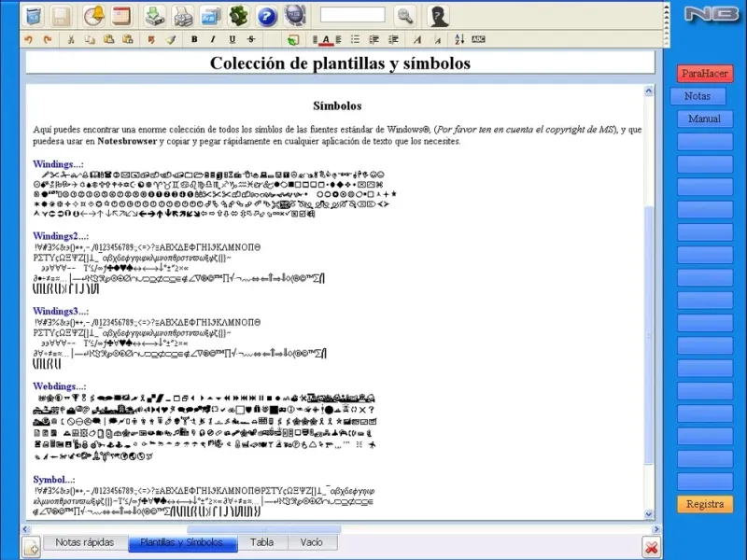
Task: Increase the paragraph indent
Action: (393, 39)
